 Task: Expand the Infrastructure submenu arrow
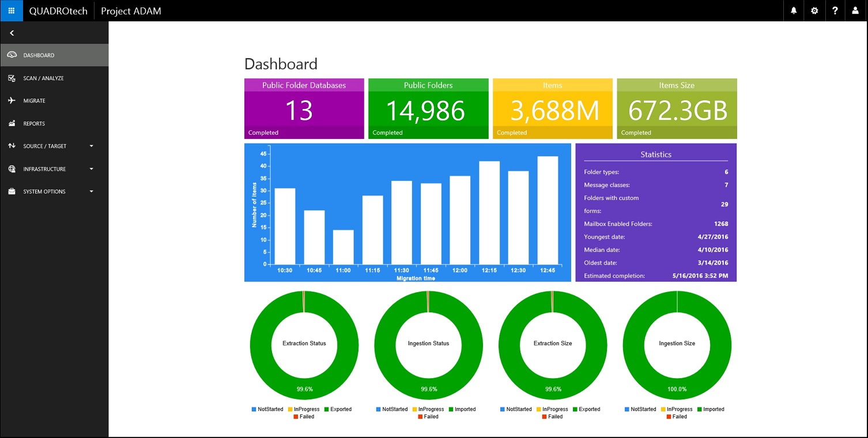[91, 169]
